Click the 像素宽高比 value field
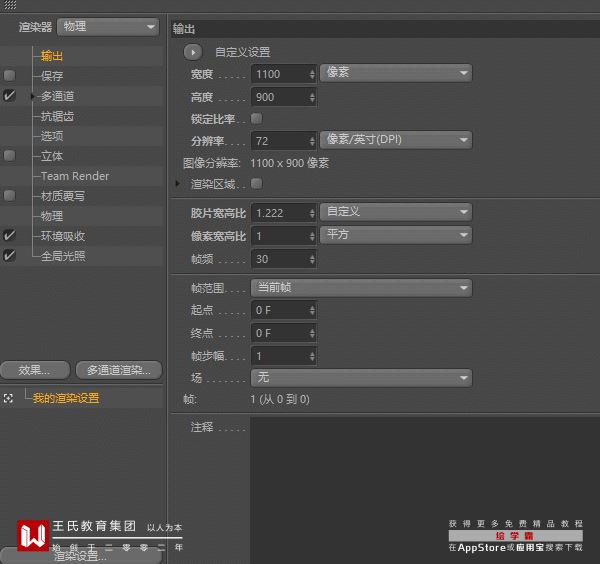The height and width of the screenshot is (564, 600). (x=284, y=236)
